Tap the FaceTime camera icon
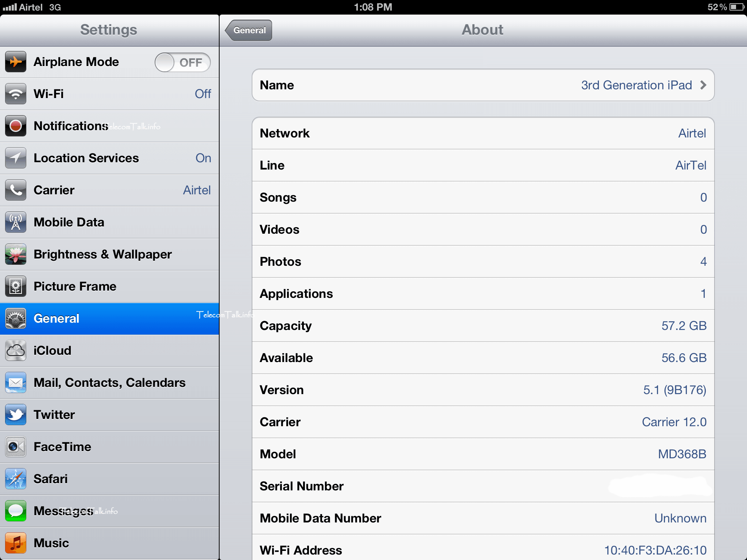 tap(16, 447)
